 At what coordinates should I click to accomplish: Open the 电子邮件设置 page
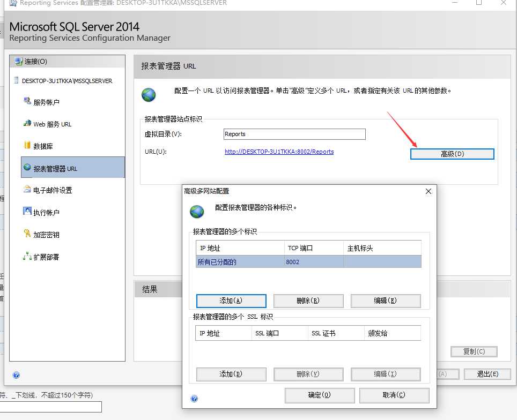(x=53, y=190)
